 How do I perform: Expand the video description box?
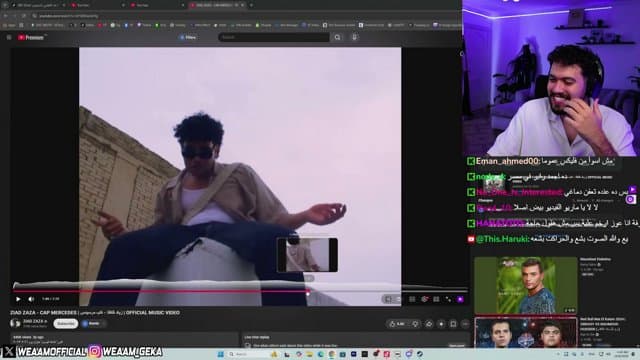click(x=124, y=340)
